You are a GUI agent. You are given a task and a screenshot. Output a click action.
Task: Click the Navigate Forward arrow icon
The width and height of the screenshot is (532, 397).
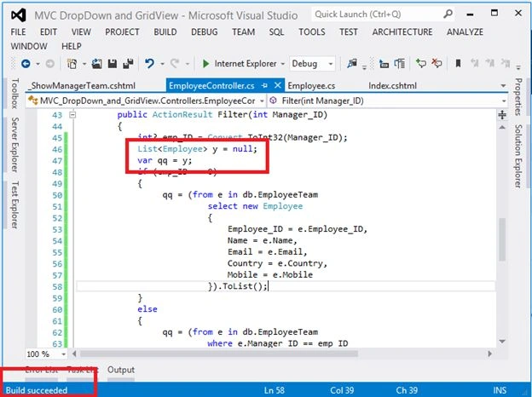click(x=49, y=63)
